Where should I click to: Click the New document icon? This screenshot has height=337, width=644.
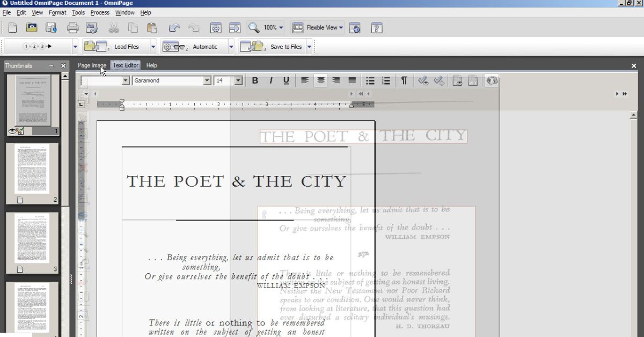[12, 28]
